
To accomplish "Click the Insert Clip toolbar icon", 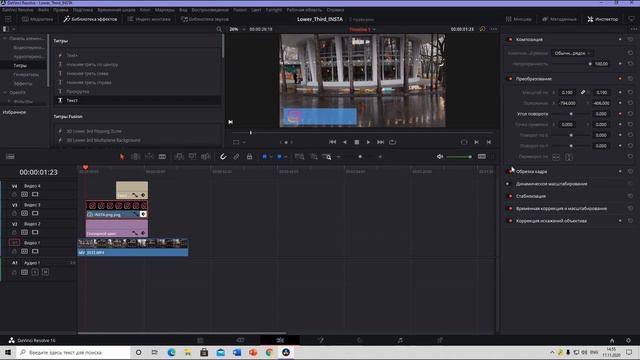I will (179, 157).
